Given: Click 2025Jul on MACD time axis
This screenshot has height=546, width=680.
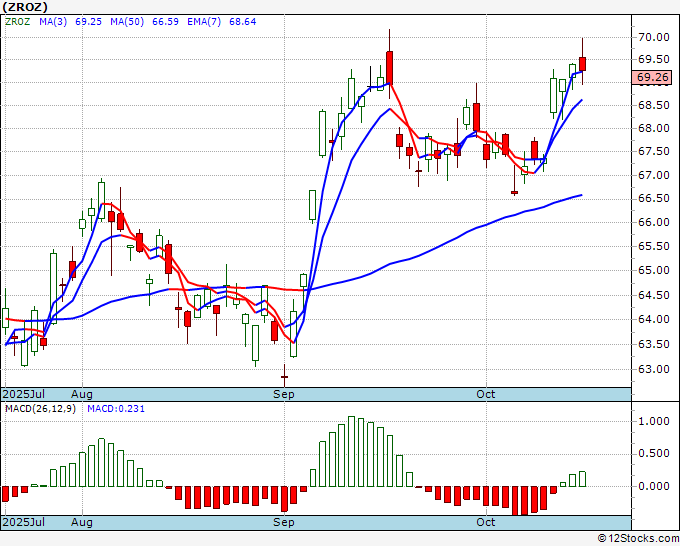Looking at the screenshot, I should [x=24, y=522].
